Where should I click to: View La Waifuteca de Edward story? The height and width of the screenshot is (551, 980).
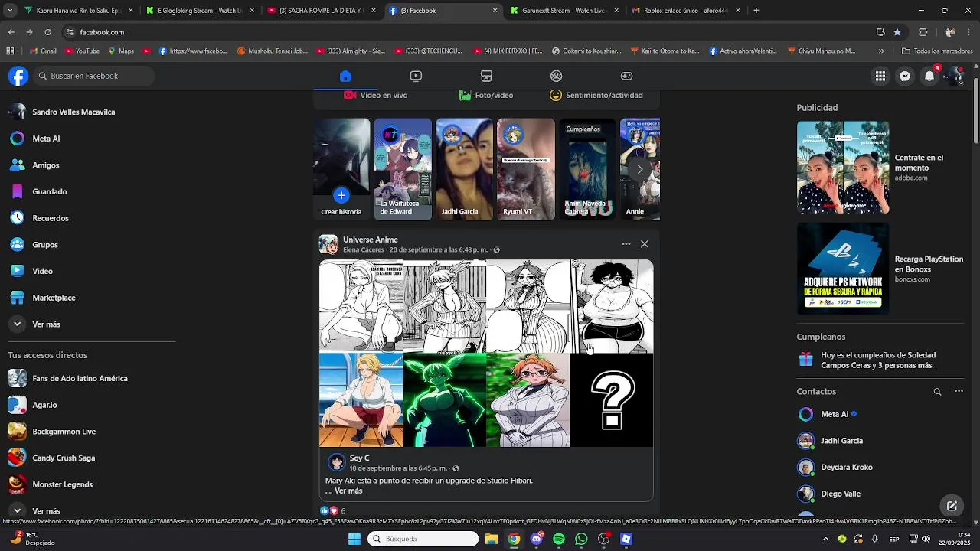point(403,169)
